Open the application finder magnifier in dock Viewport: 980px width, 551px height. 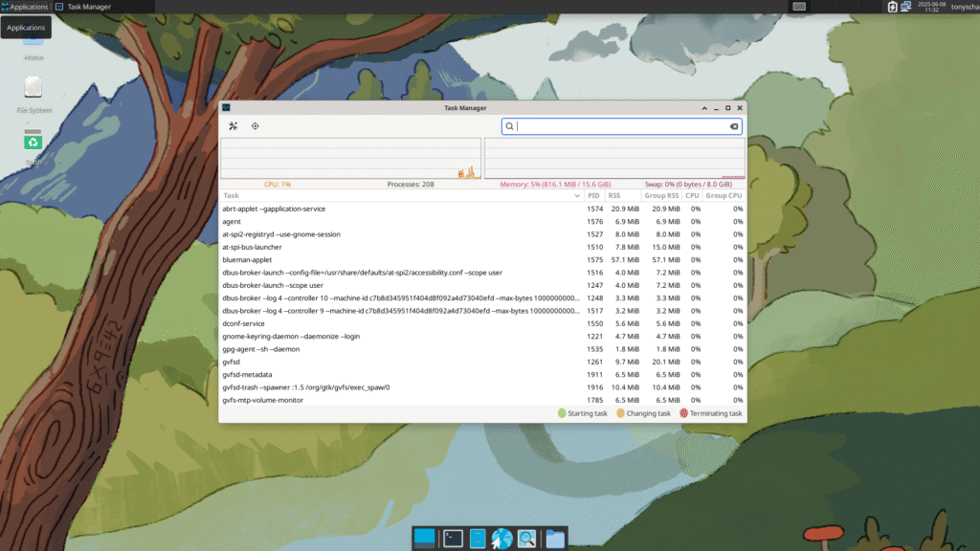(526, 538)
